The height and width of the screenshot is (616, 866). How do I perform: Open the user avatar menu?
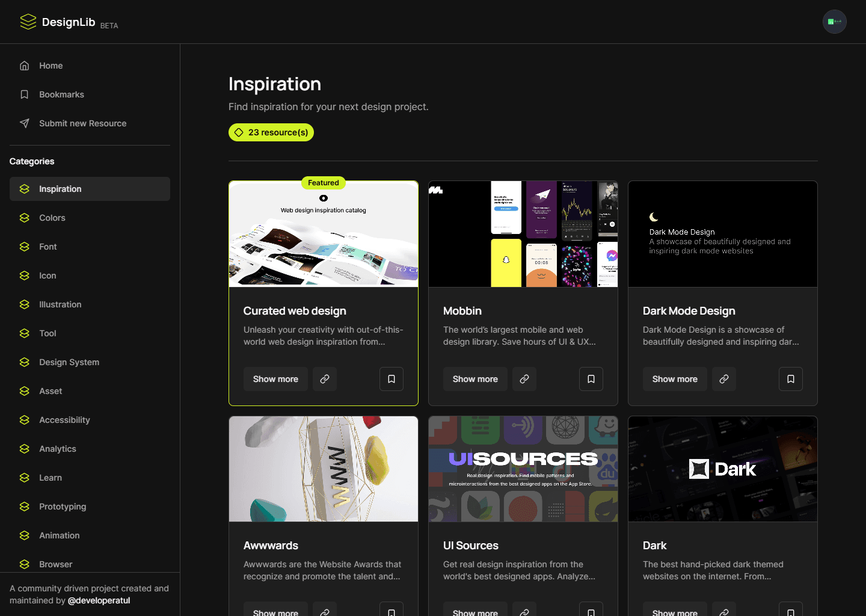coord(835,22)
